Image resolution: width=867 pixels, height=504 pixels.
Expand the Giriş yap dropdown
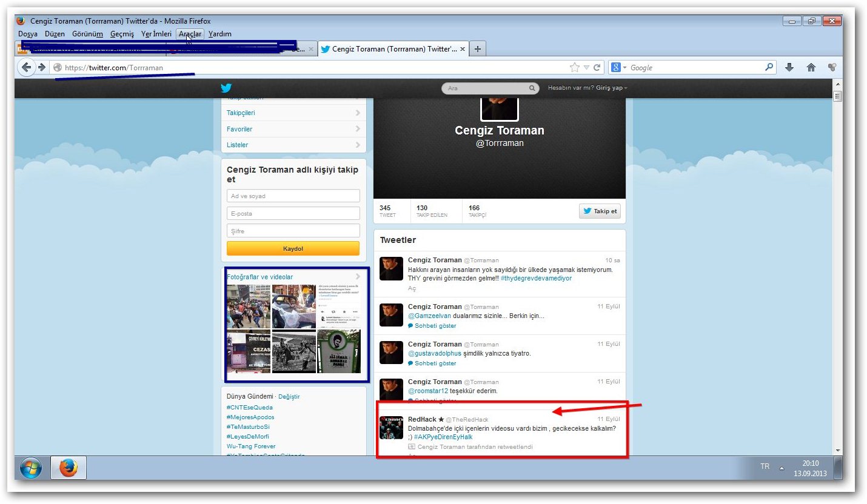pos(612,88)
